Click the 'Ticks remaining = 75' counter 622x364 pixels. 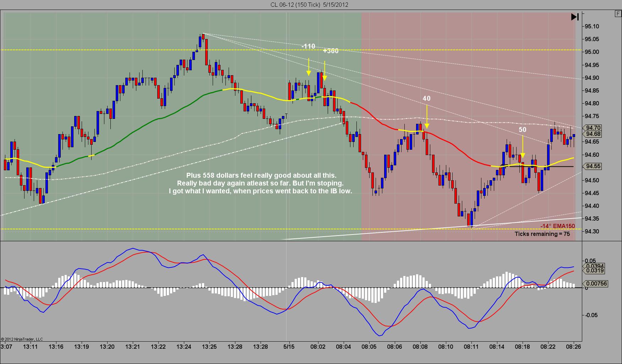coord(542,234)
